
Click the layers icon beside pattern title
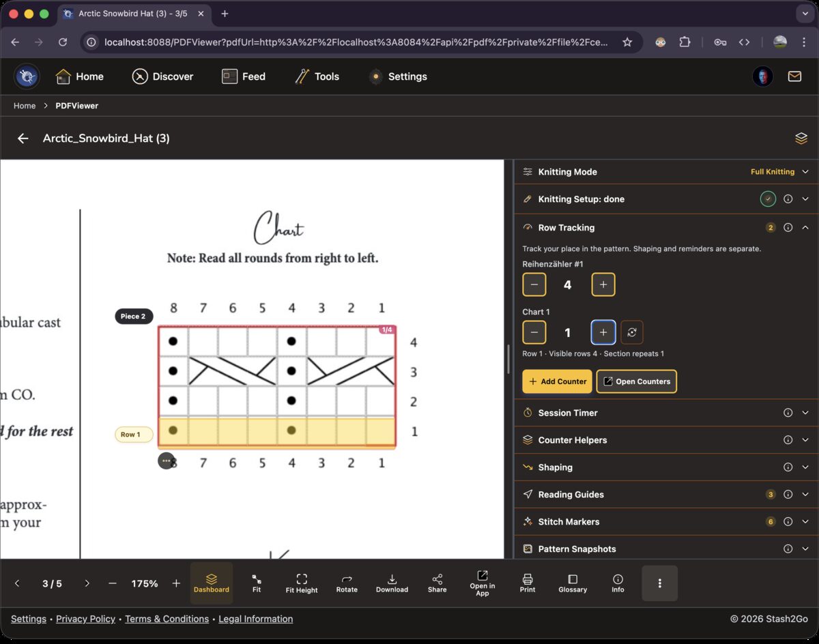point(801,138)
